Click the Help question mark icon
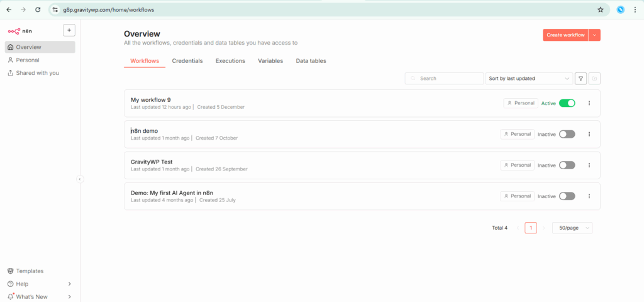Screen dimensions: 644x302 11,284
